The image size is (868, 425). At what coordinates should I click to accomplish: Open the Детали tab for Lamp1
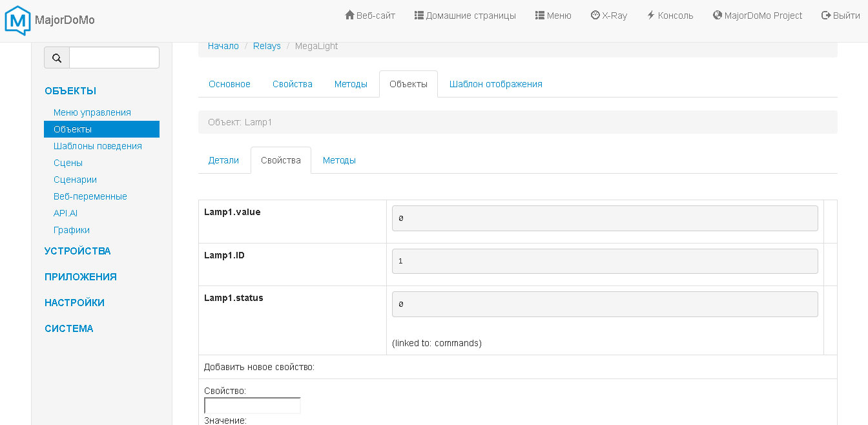pyautogui.click(x=223, y=160)
